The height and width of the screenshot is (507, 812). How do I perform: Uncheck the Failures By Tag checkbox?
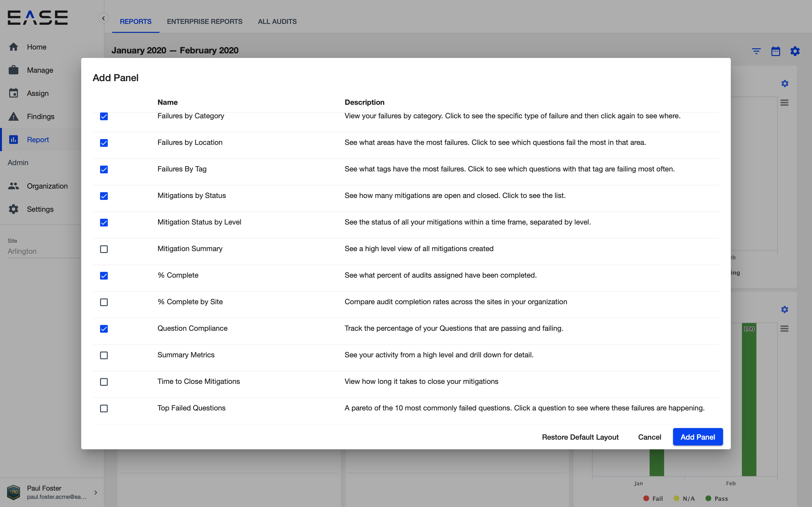104,169
